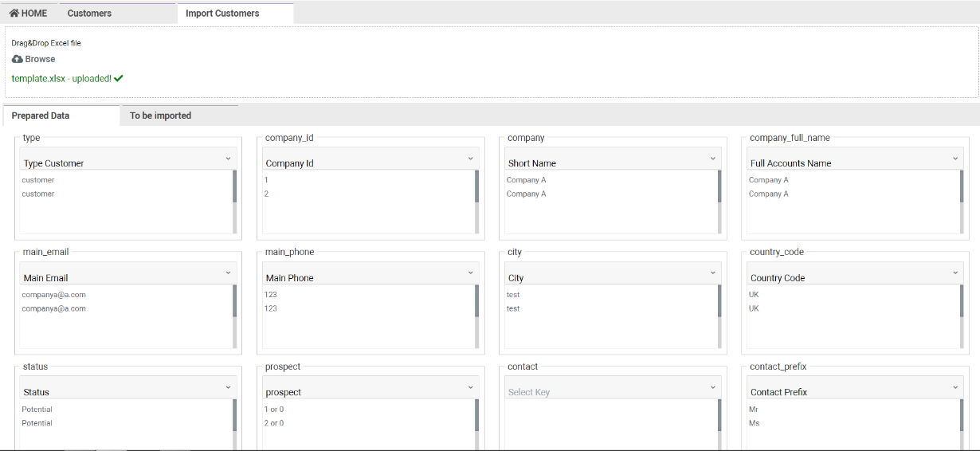This screenshot has height=451, width=980.
Task: Open the Country Code dropdown
Action: (x=854, y=274)
